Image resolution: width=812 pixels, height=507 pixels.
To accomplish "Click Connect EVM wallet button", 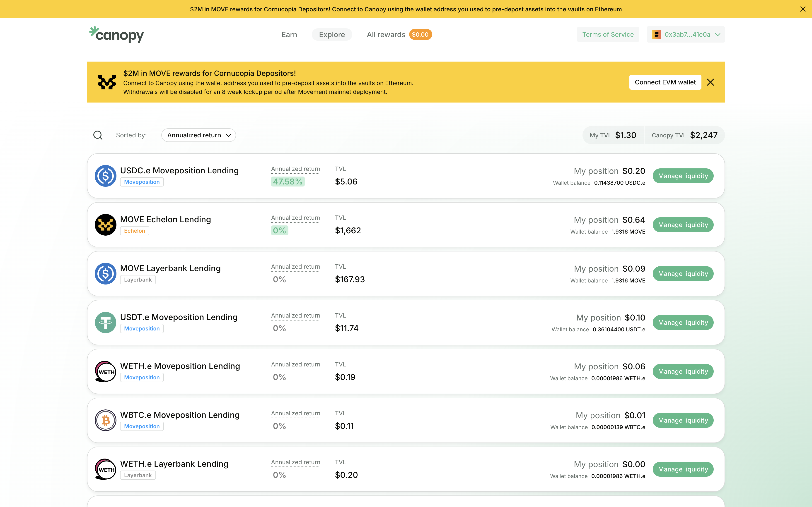I will pos(665,82).
